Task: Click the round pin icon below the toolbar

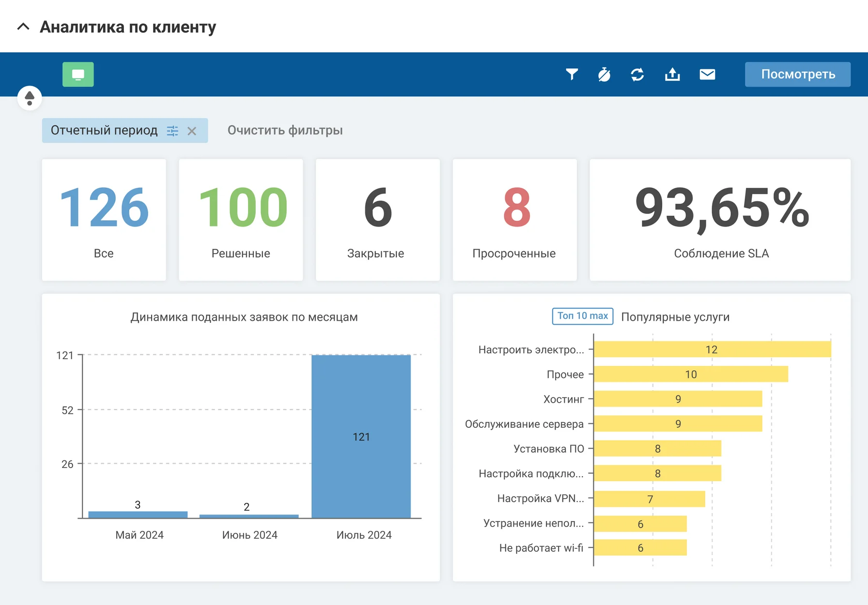Action: pyautogui.click(x=30, y=98)
